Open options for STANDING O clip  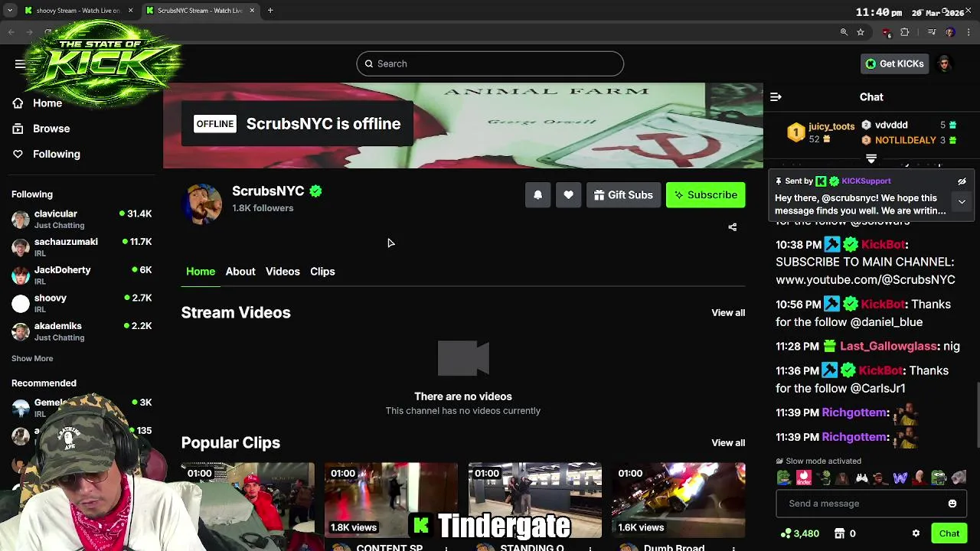point(590,548)
